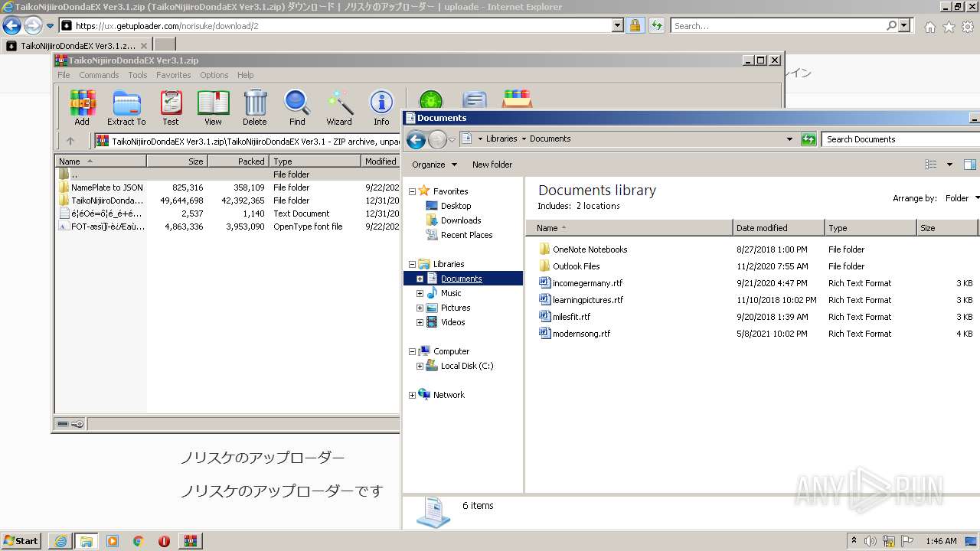Click the up-one-level arrow in WinRAR
The width and height of the screenshot is (980, 551).
pos(70,141)
